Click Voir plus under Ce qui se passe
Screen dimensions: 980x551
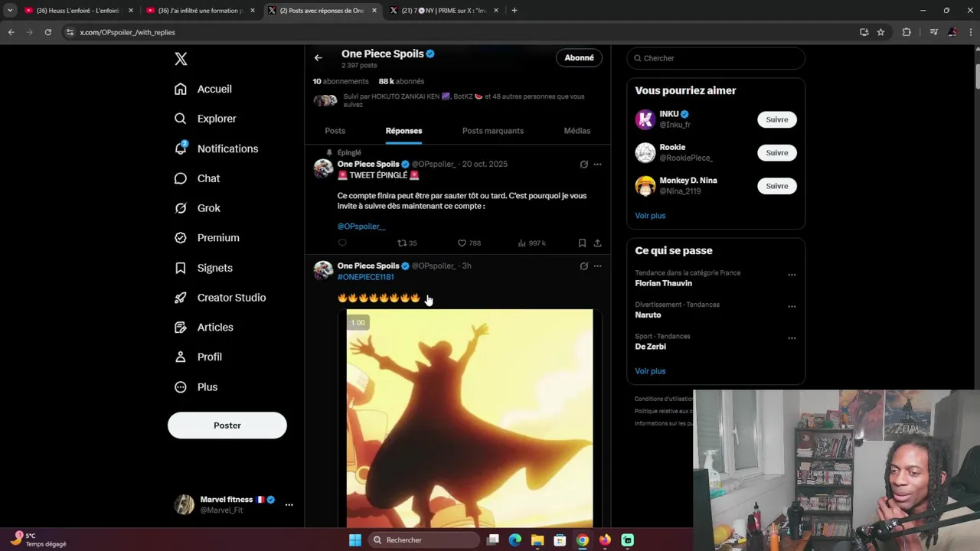click(650, 371)
